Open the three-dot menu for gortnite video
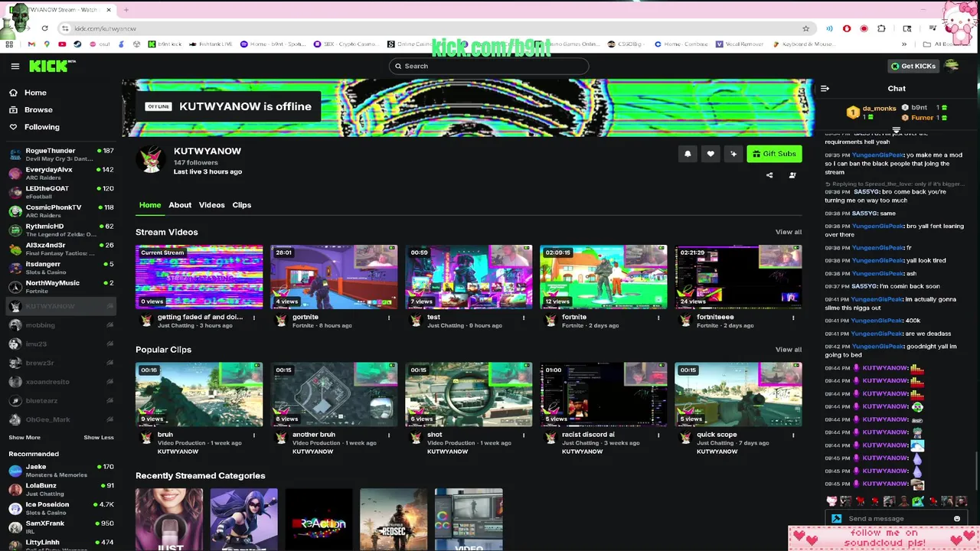 (x=389, y=318)
